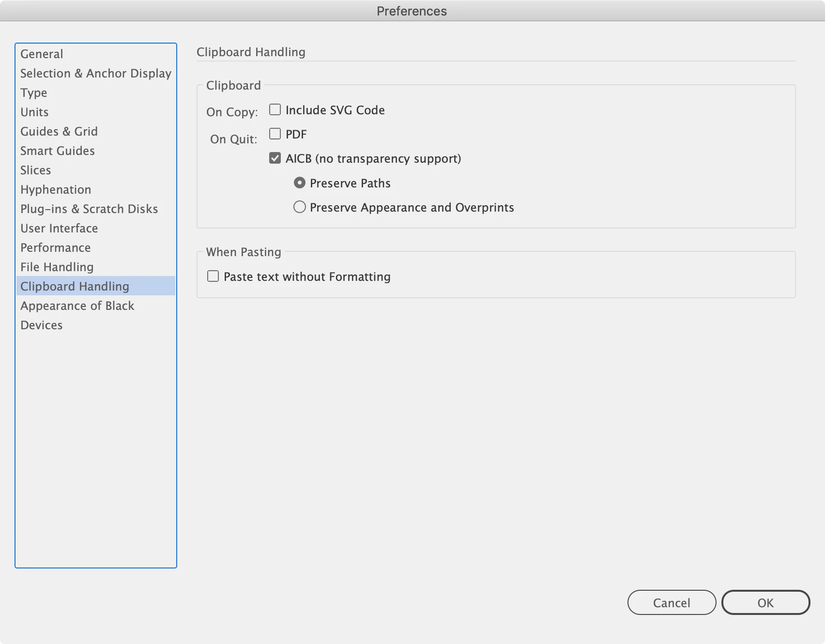The width and height of the screenshot is (825, 644).
Task: Go to Hyphenation settings
Action: pos(96,189)
